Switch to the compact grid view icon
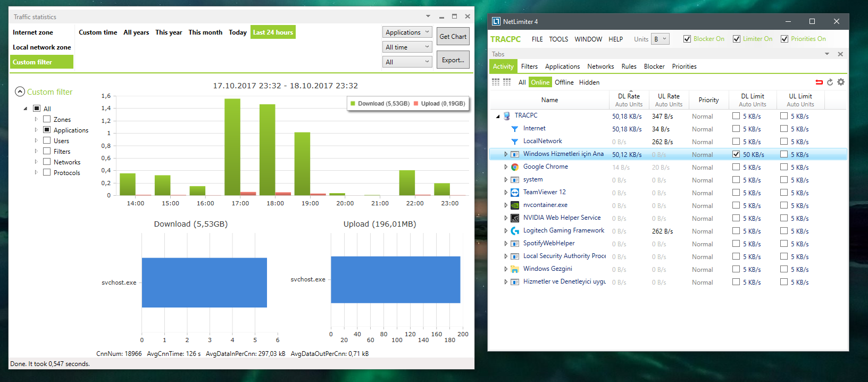 pos(496,82)
